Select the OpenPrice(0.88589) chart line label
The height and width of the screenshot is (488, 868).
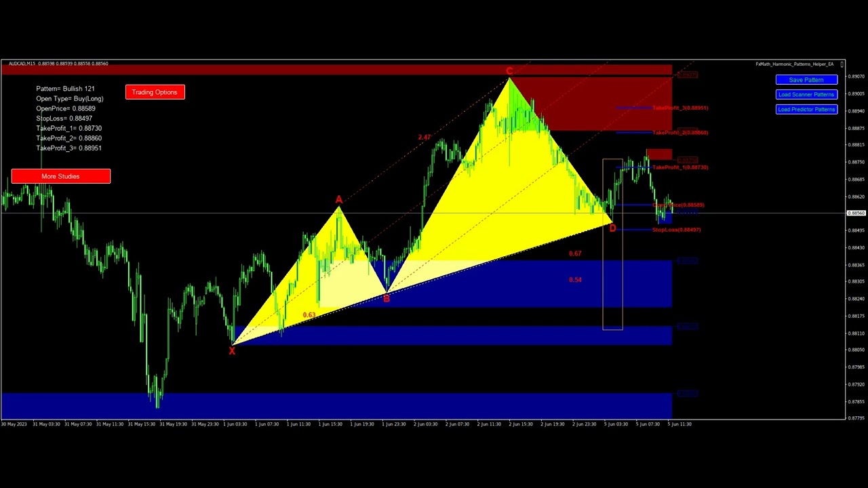tap(678, 205)
